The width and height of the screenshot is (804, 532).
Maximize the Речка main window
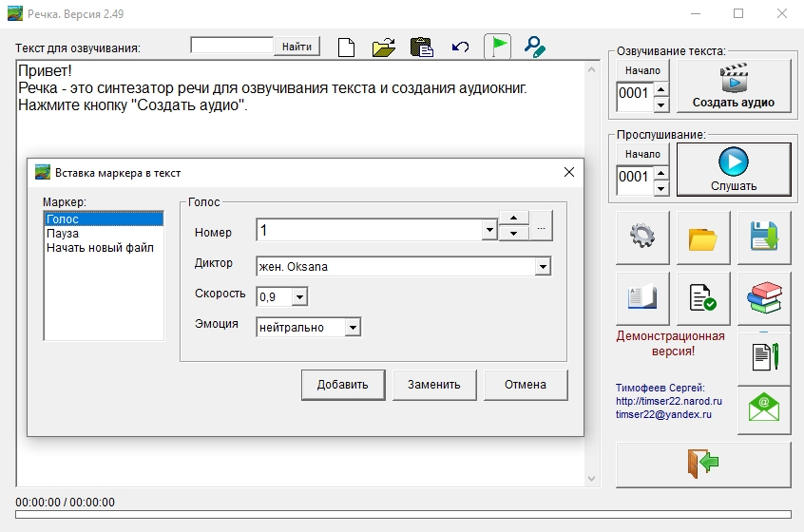738,14
